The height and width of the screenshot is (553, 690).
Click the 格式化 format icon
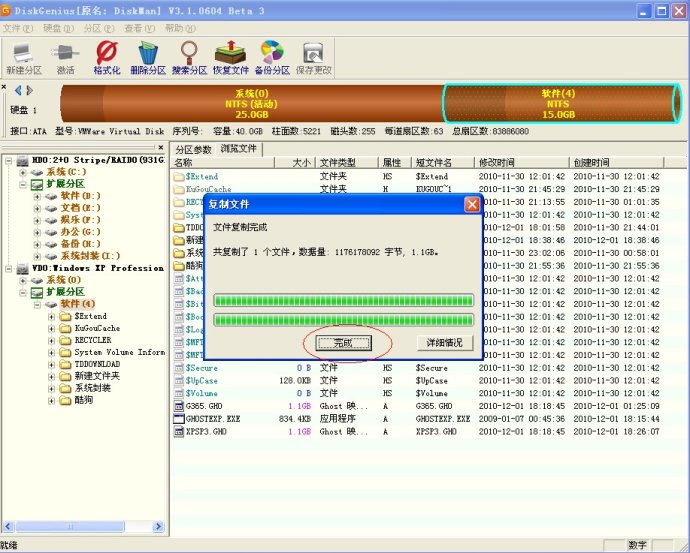pyautogui.click(x=106, y=59)
